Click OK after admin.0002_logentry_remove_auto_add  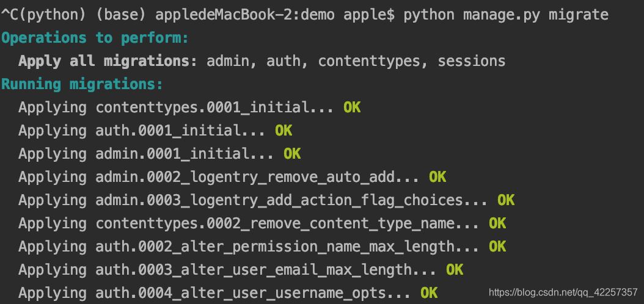click(437, 177)
